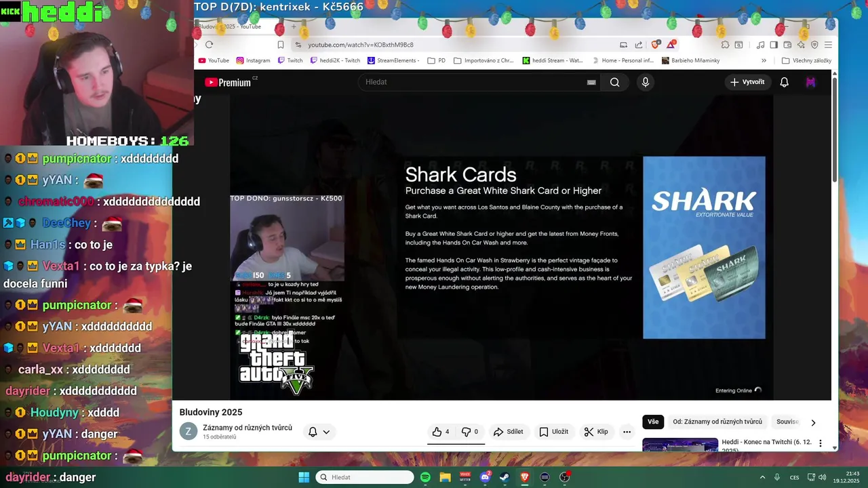Click the YouTube Premium logo
This screenshot has width=868, height=488.
pyautogui.click(x=228, y=82)
